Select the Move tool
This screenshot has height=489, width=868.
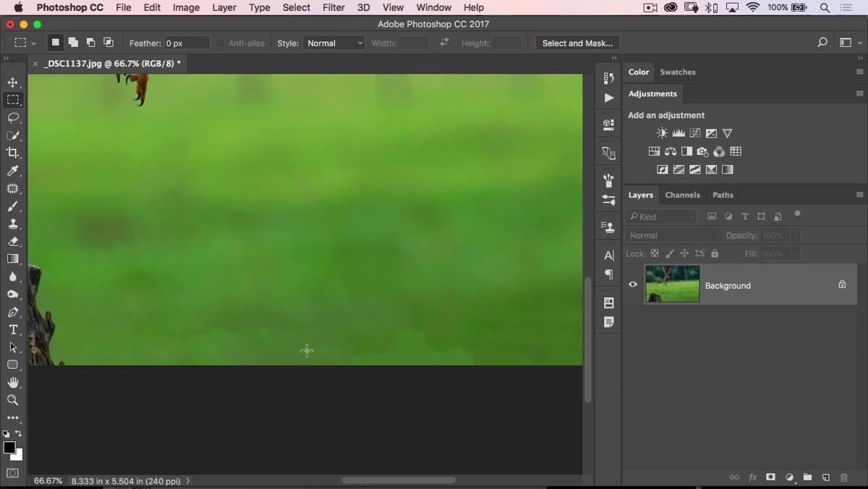coord(13,82)
